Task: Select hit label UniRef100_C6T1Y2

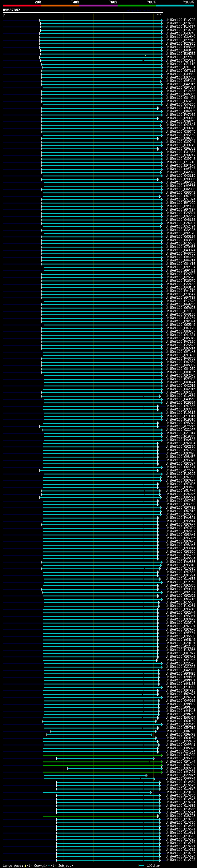Action: [180, 71]
